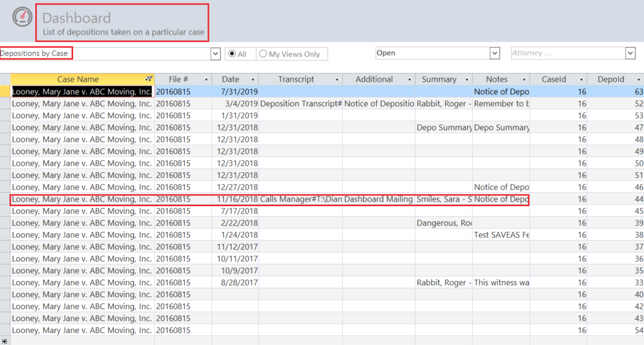
Task: Click the date cell 10/9/2017
Action: [x=235, y=270]
